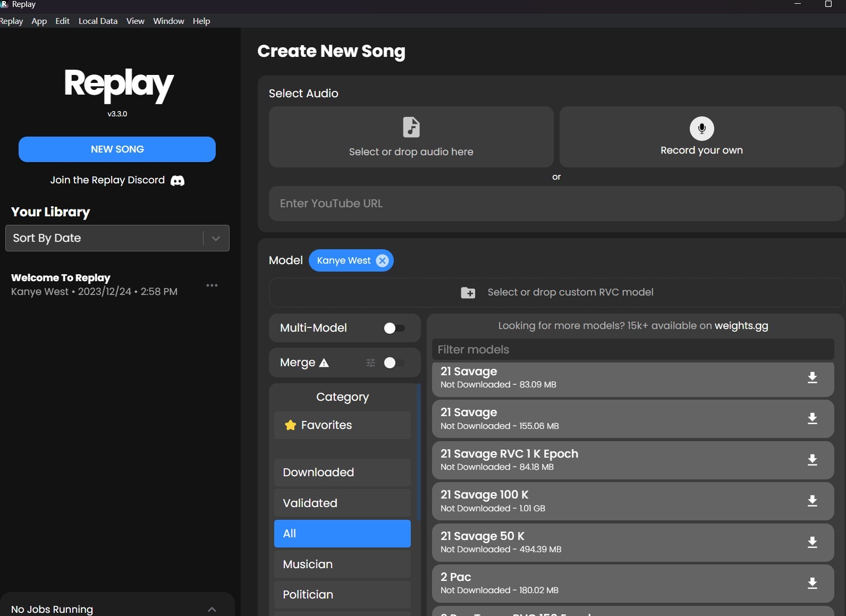Click Select or drop custom RVC model area

[556, 292]
